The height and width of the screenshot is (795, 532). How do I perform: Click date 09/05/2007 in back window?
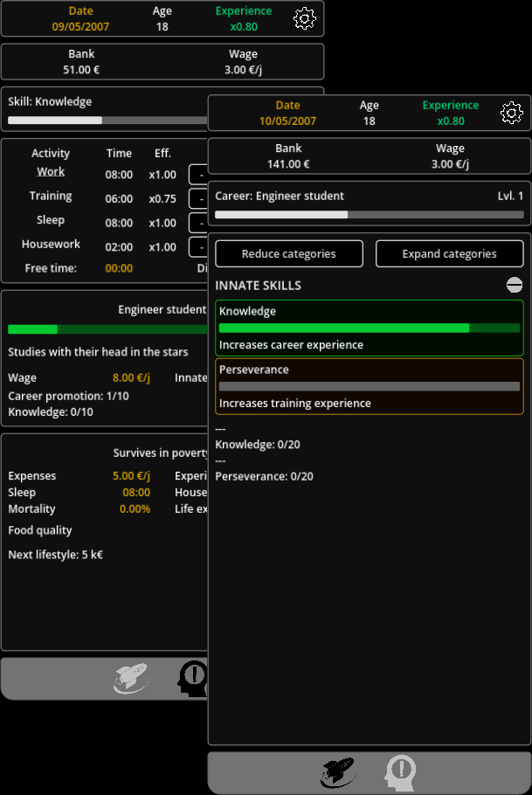coord(80,26)
